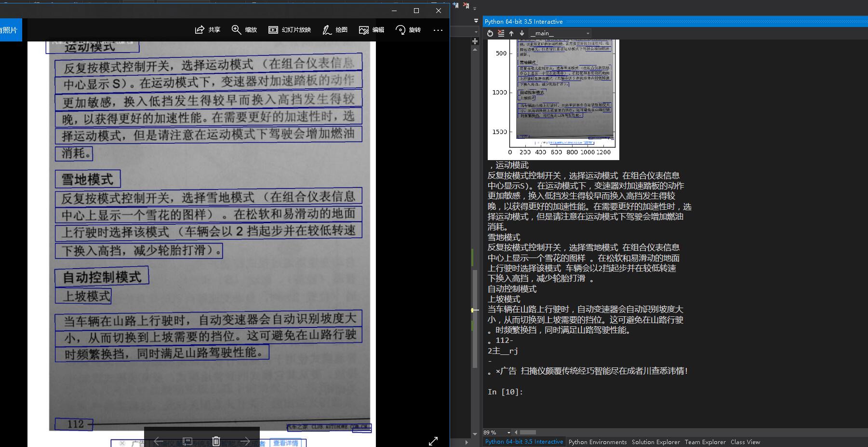Click the previous history up arrow

[x=511, y=33]
